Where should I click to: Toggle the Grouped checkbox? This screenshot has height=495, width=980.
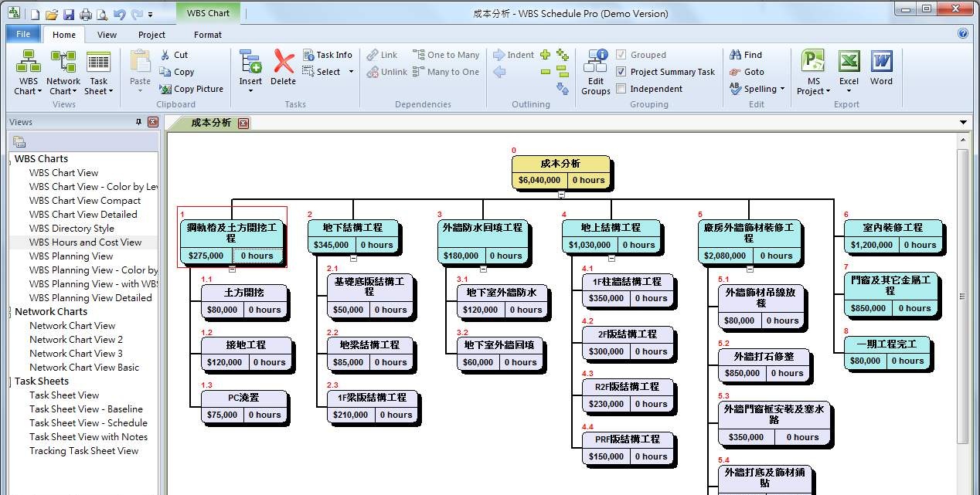(x=621, y=55)
